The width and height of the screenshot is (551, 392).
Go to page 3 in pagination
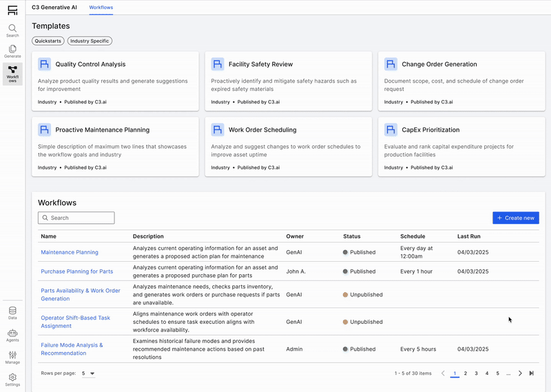(476, 373)
